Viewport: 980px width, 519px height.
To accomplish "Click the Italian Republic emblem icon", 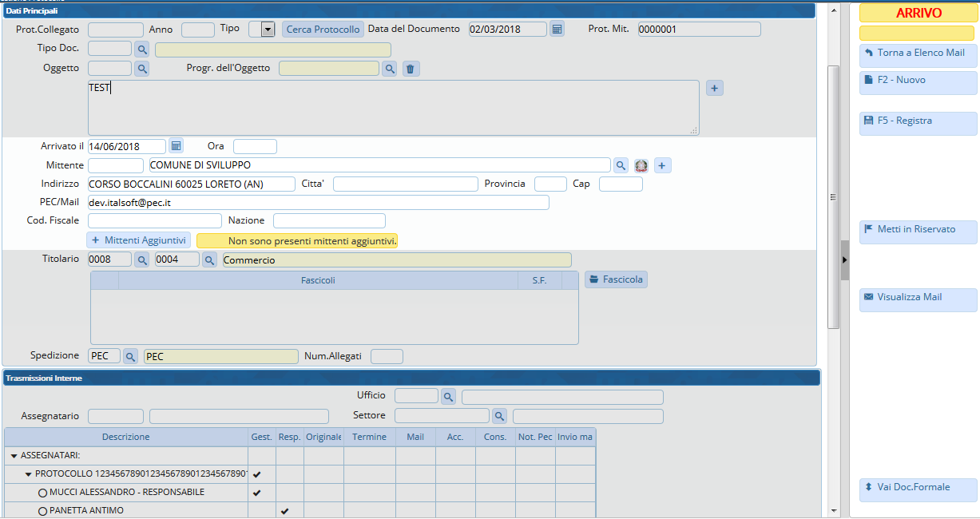I will click(x=641, y=165).
